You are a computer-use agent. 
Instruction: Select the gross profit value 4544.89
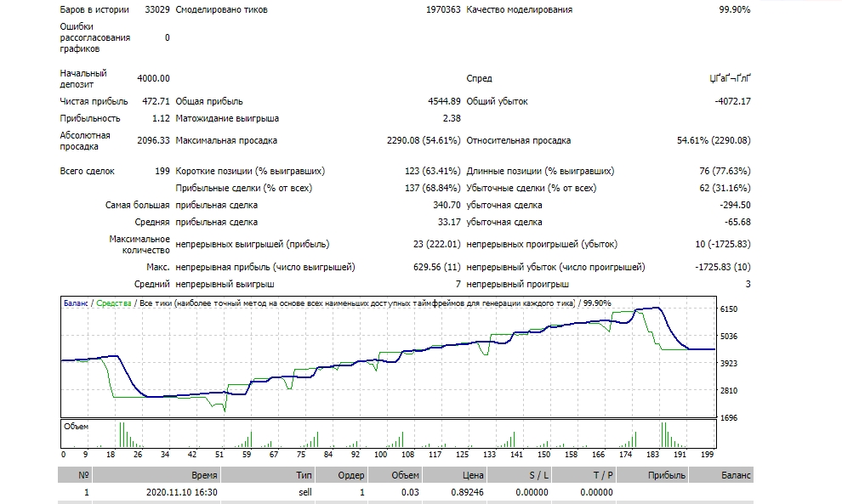pyautogui.click(x=444, y=101)
